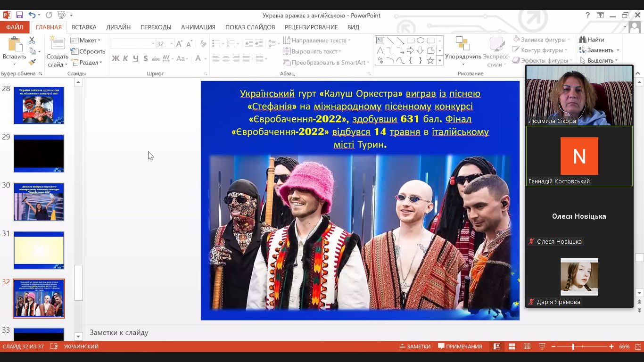The width and height of the screenshot is (644, 362).
Task: Zoom out with the minus button
Action: tap(553, 346)
